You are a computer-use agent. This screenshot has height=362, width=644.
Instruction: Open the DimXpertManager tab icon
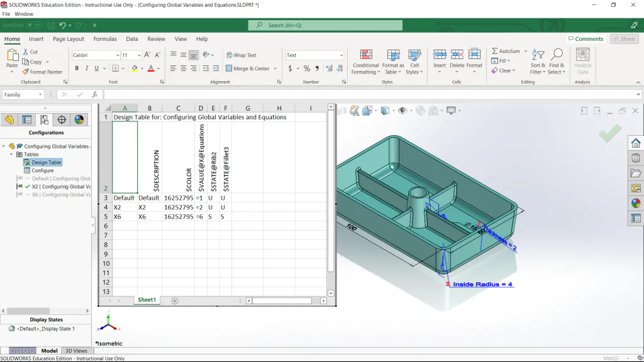coord(62,119)
